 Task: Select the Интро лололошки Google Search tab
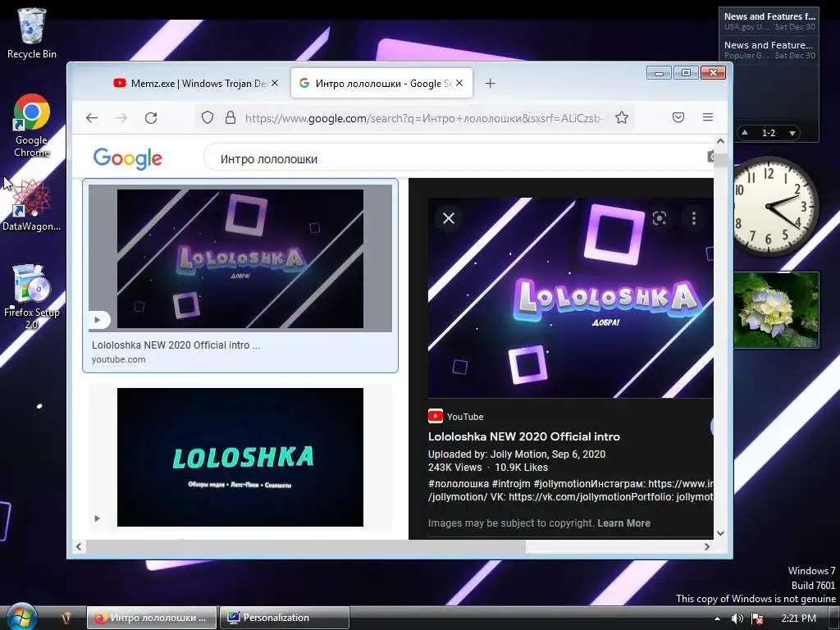(x=381, y=83)
